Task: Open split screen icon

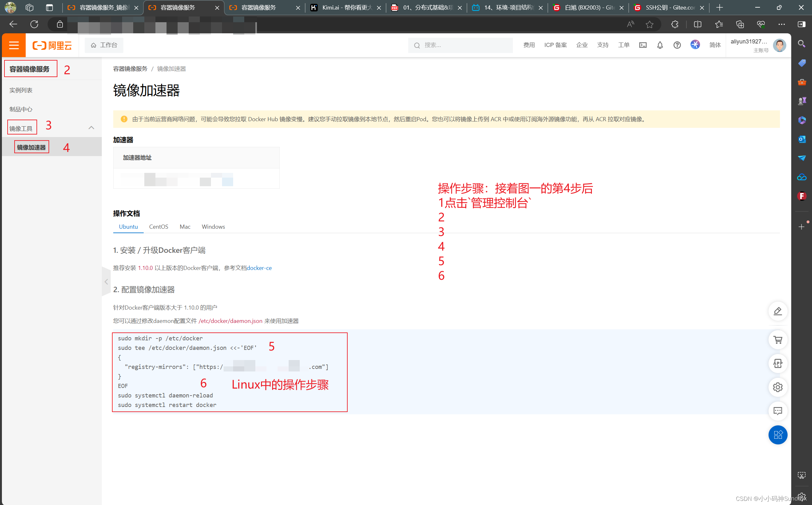Action: (x=697, y=24)
